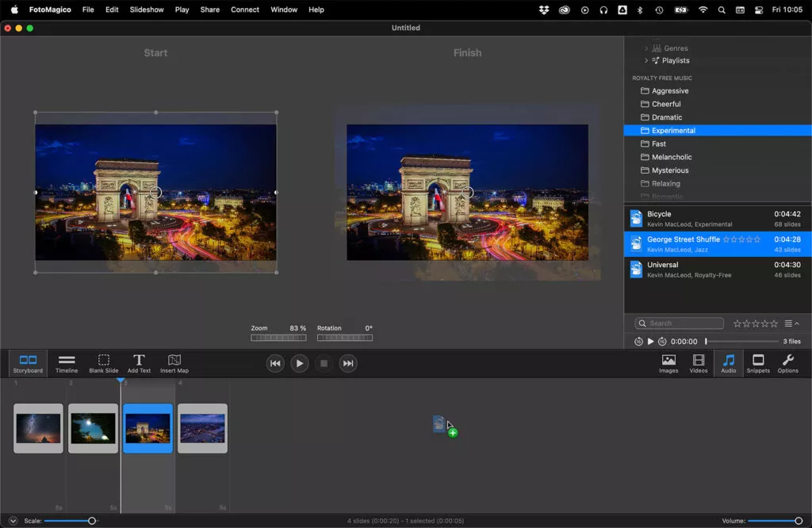Adjust the Volume slider
The height and width of the screenshot is (528, 812).
point(776,521)
